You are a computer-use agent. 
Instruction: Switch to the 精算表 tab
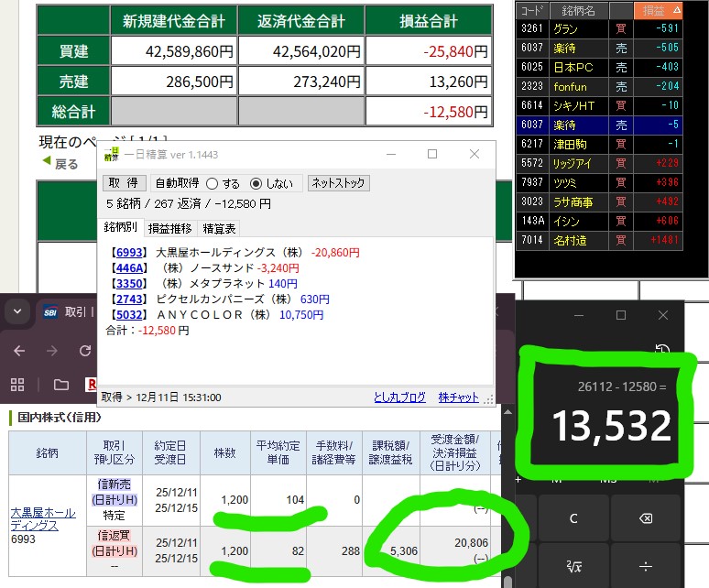pyautogui.click(x=219, y=228)
